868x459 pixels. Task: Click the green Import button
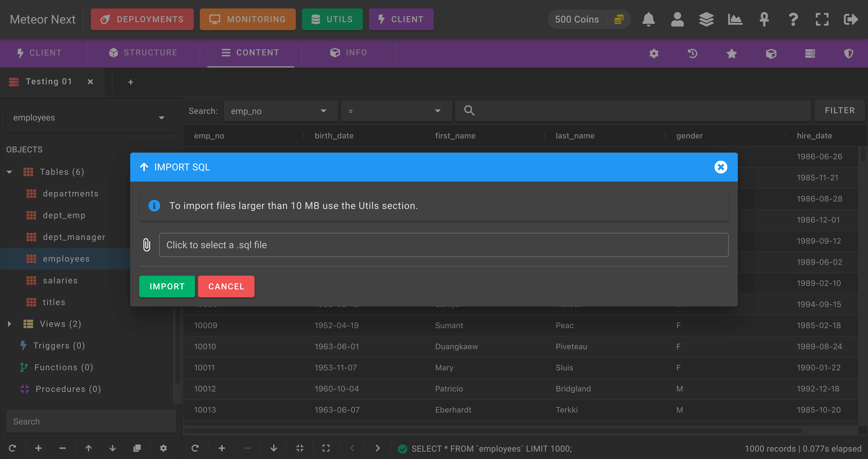(x=167, y=286)
